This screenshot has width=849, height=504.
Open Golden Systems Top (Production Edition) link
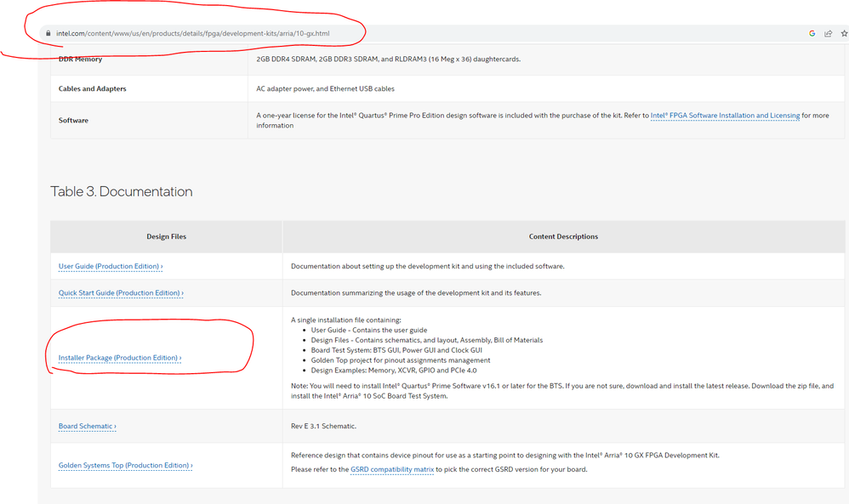click(126, 465)
